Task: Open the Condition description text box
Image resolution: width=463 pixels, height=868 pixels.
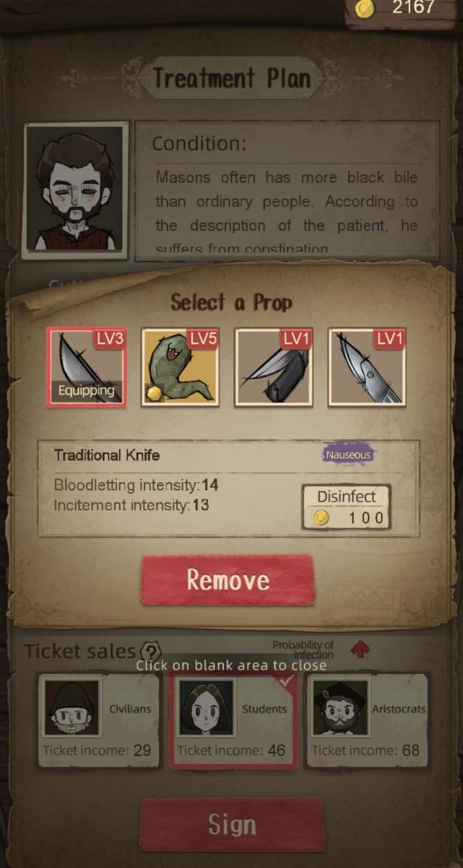Action: 287,191
